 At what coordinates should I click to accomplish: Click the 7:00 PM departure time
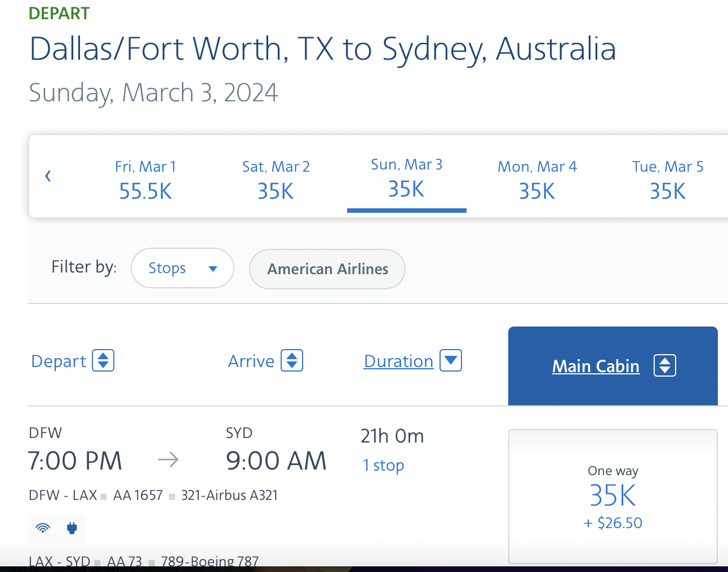coord(75,461)
